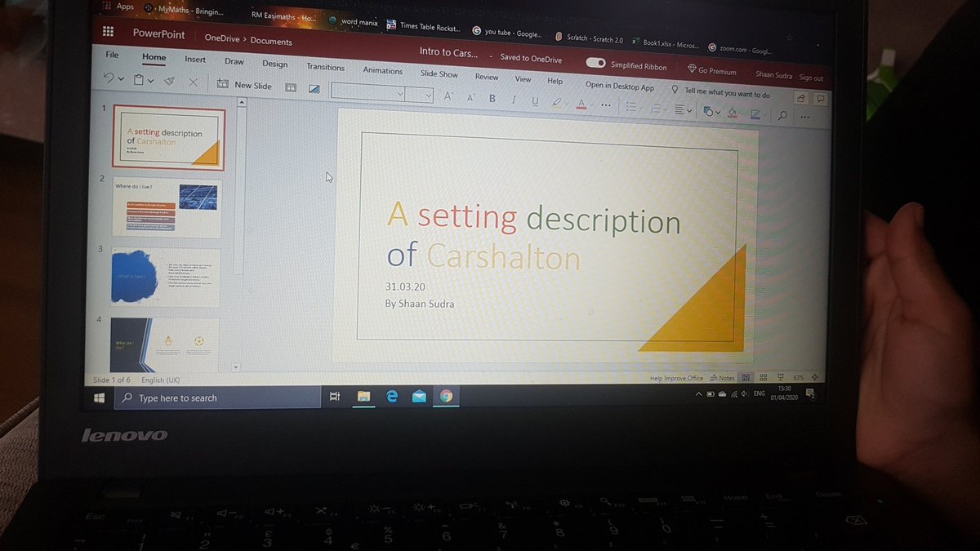This screenshot has width=980, height=551.
Task: Open Windows Task View icon
Action: [334, 397]
